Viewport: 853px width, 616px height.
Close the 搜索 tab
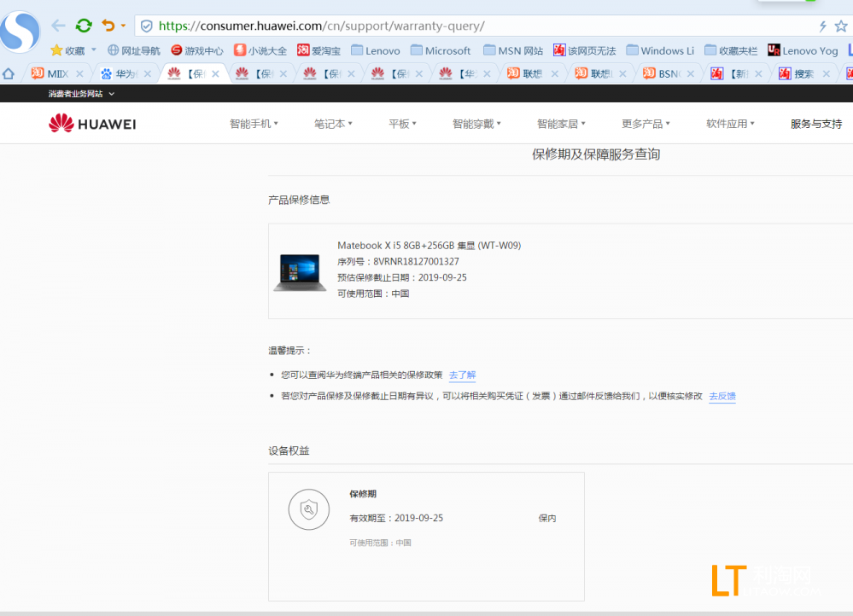[827, 73]
